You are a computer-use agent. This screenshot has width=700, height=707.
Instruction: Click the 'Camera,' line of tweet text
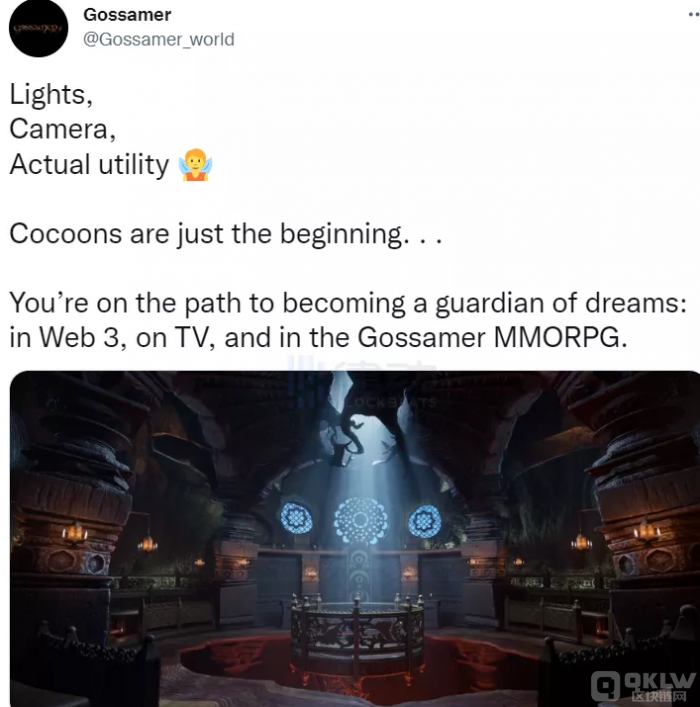coord(63,129)
